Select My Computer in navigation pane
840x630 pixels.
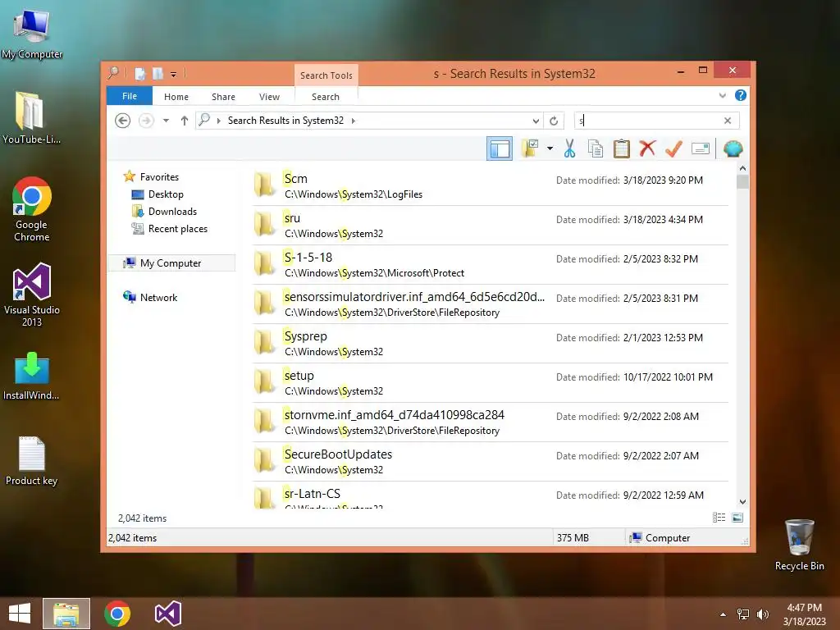coord(171,263)
